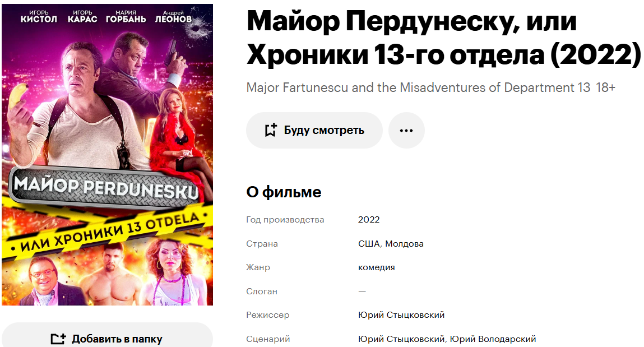Click the English title Major Fartunescu text
This screenshot has height=347, width=644.
tap(418, 87)
